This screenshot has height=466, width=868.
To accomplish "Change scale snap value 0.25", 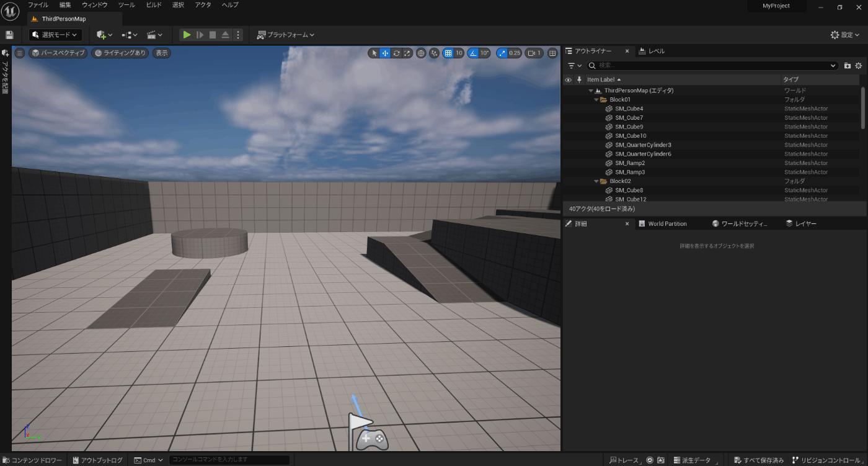I will [x=515, y=53].
